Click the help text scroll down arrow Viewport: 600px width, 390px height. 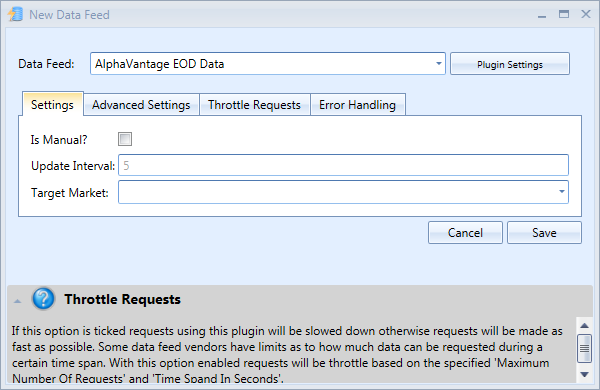click(x=584, y=375)
